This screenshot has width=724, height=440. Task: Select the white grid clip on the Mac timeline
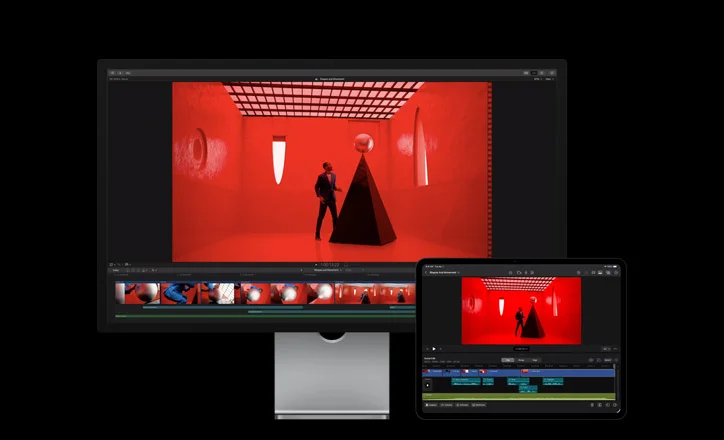tap(220, 294)
